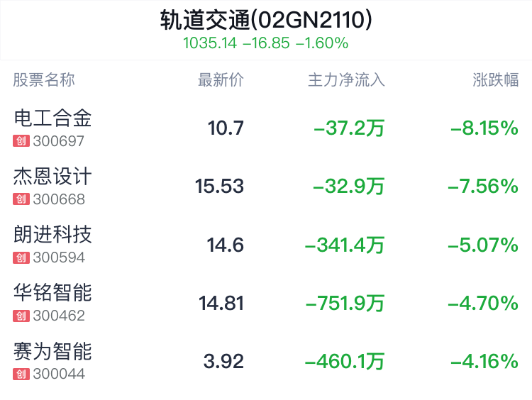Click stock code 300462
Screen dimensions: 532x400
coord(59,316)
